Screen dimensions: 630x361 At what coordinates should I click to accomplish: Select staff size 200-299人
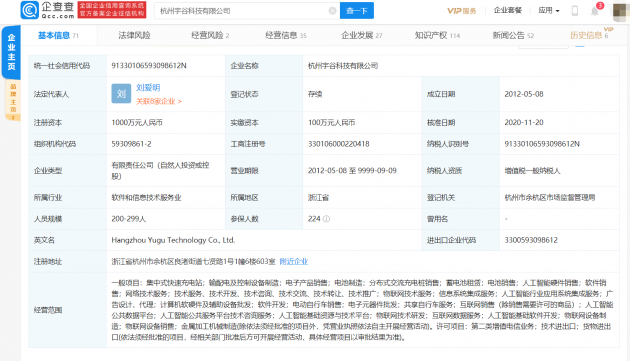click(129, 219)
